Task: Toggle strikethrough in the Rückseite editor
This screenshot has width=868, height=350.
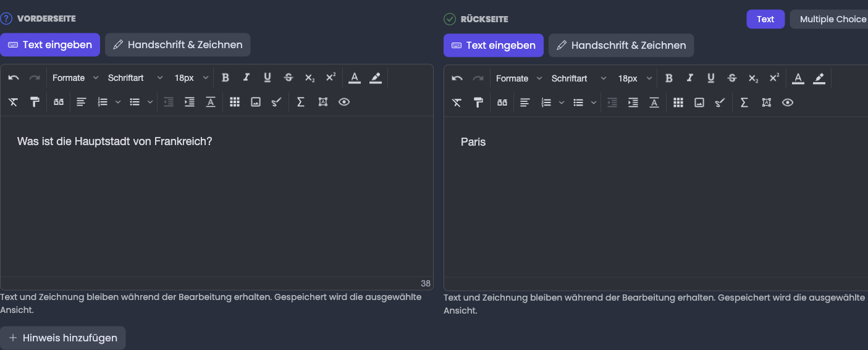Action: [x=732, y=78]
